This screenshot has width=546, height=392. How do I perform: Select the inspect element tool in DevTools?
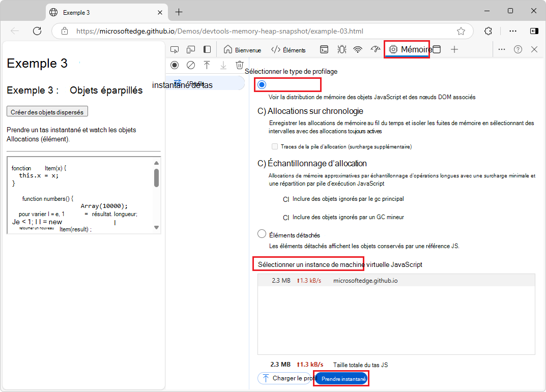coord(175,49)
